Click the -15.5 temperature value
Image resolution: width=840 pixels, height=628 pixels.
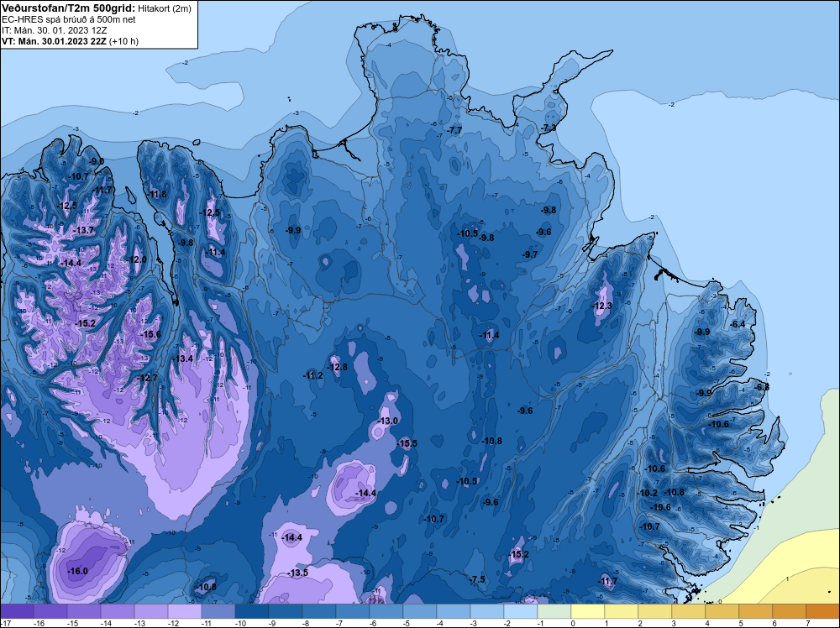tap(407, 443)
